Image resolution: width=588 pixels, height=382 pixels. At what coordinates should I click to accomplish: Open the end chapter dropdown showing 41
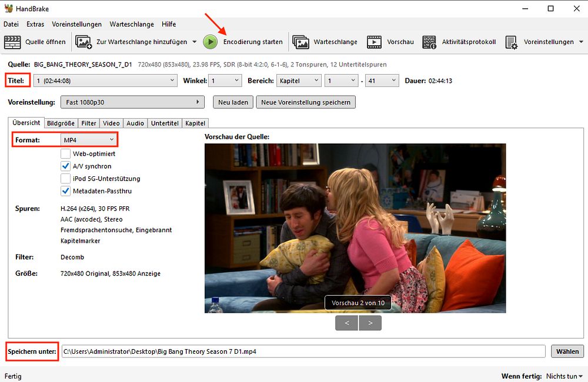coord(382,81)
